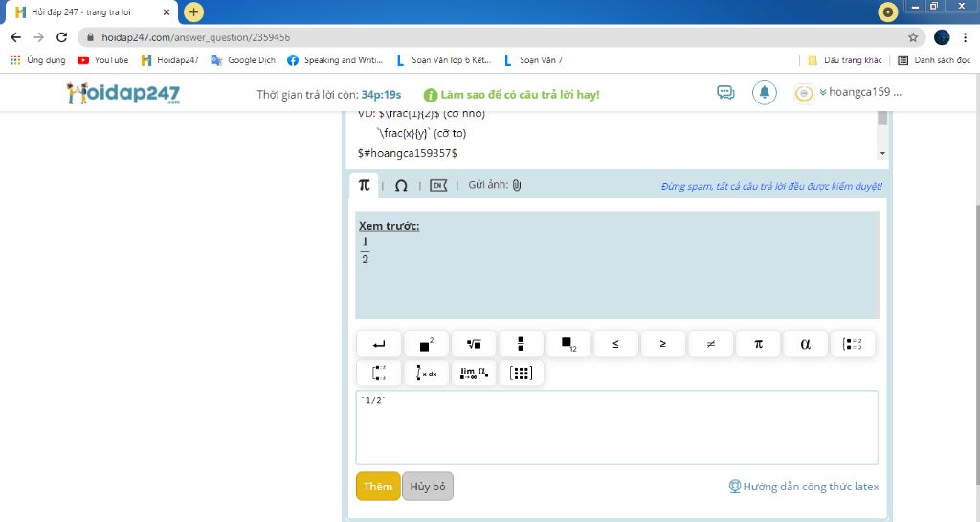
Task: Open the notifications bell
Action: (764, 93)
